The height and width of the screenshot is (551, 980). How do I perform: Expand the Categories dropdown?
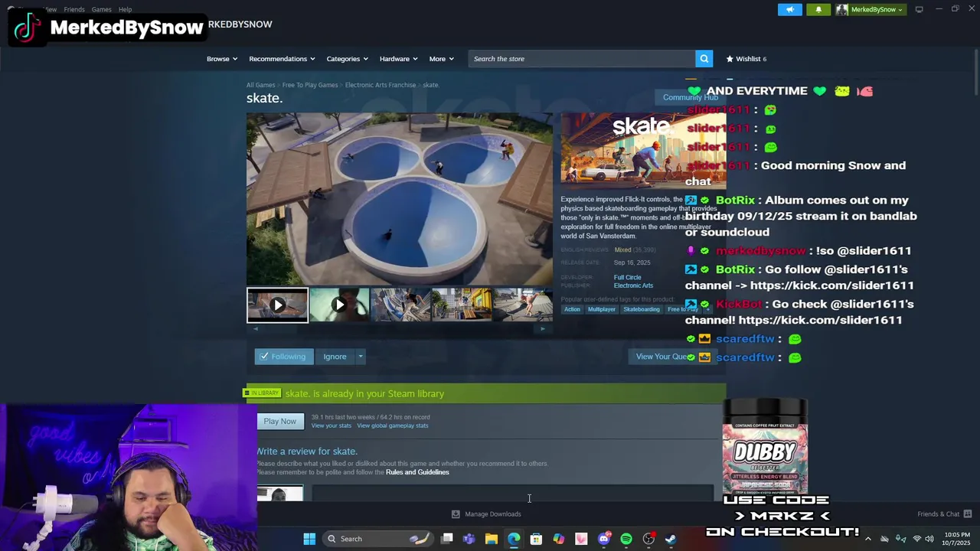[x=347, y=59]
